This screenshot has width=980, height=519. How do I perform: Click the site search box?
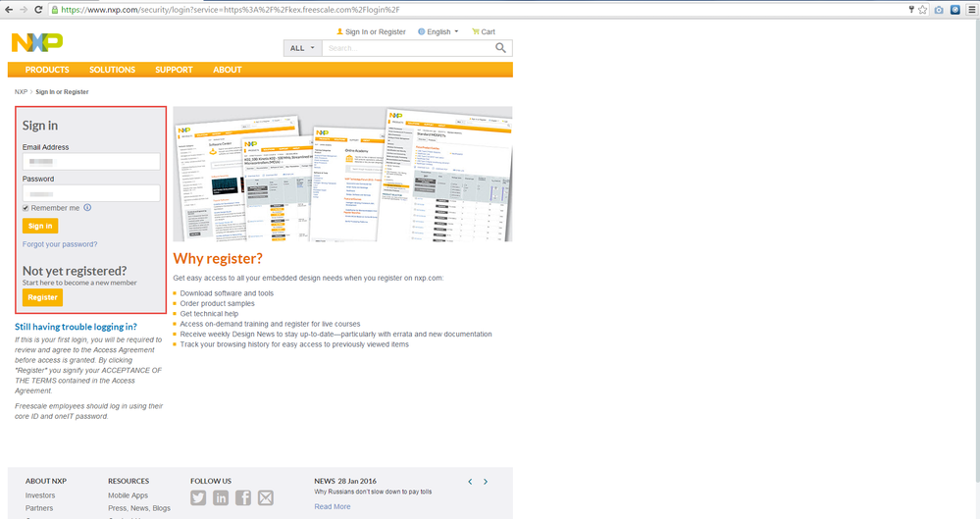[x=407, y=48]
